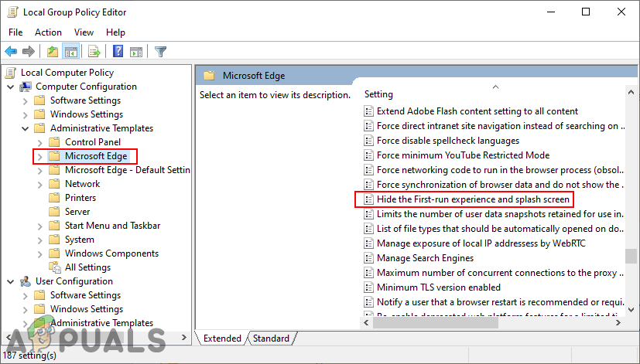The width and height of the screenshot is (640, 364).
Task: Select the Manage Search Engines setting
Action: (425, 258)
